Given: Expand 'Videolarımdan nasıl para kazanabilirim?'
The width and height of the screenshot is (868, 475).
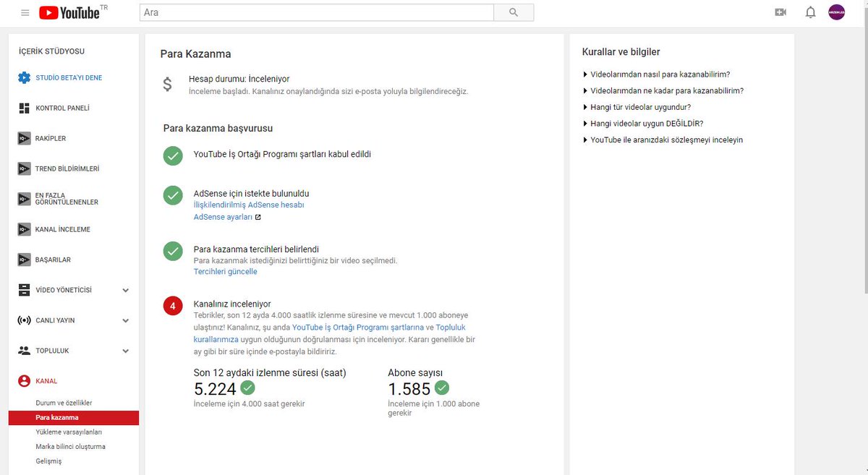Looking at the screenshot, I should click(x=656, y=74).
